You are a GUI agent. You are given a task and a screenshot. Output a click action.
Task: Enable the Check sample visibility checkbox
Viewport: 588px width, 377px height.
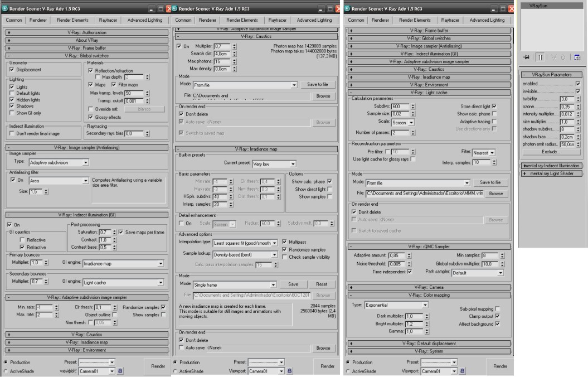(284, 257)
